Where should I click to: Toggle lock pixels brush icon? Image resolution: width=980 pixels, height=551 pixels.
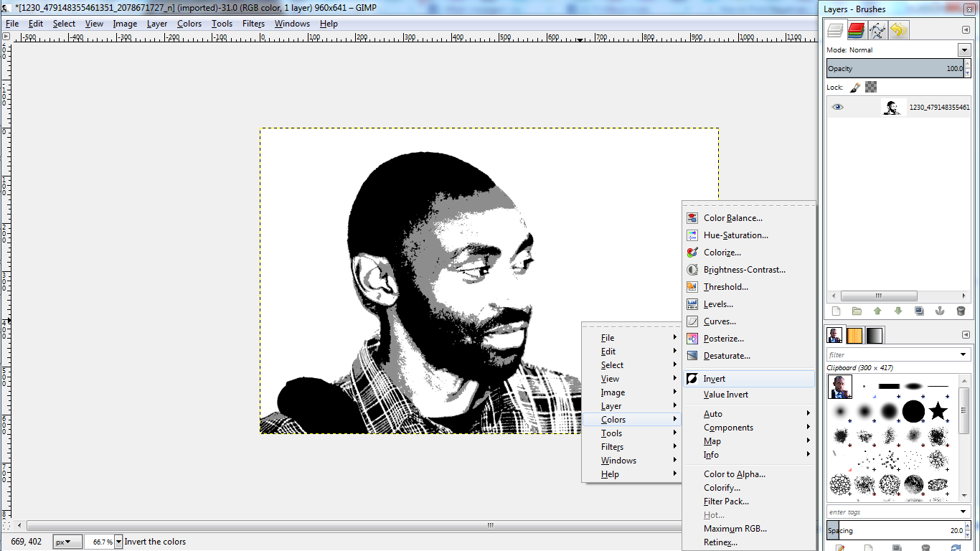(855, 88)
